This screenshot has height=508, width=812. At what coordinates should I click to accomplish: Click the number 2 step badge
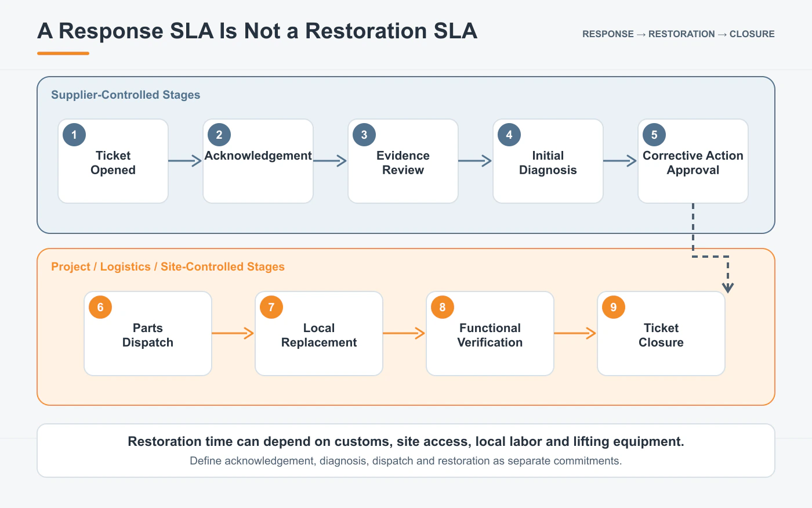[219, 135]
